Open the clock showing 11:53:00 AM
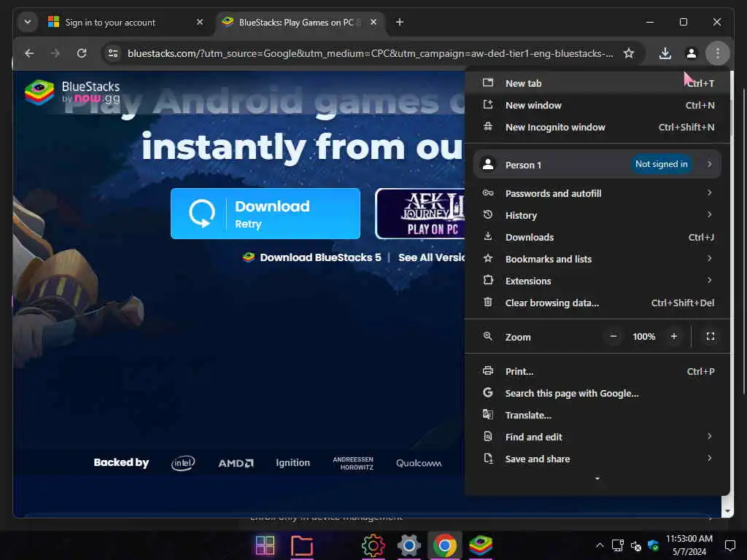Screen dimensions: 747x560 [689, 545]
